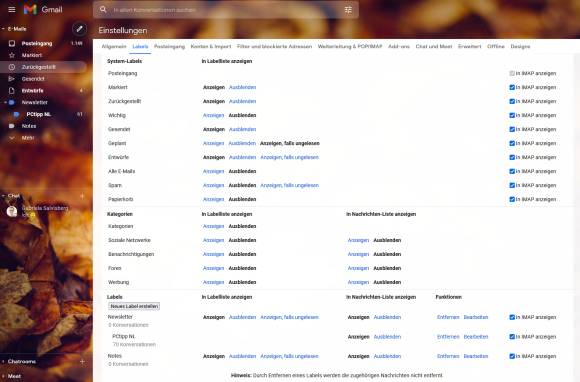Viewport: 580px width, 382px height.
Task: Create a new chatroom plus icon
Action: [82, 361]
